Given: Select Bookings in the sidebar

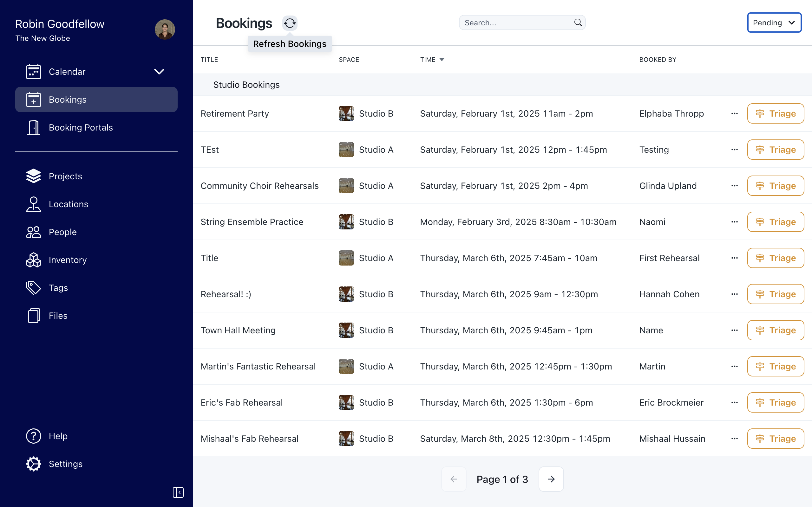Looking at the screenshot, I should 68,99.
